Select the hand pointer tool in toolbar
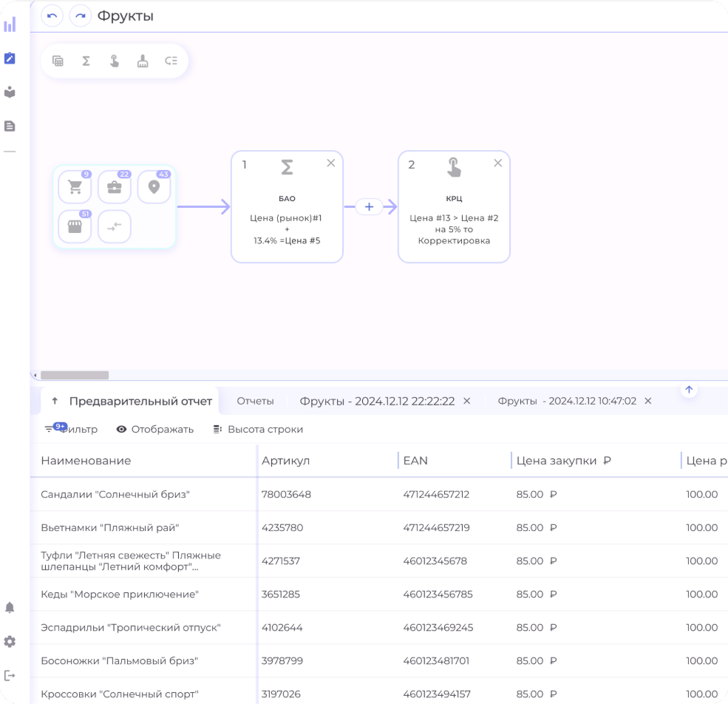728x704 pixels. tap(115, 61)
